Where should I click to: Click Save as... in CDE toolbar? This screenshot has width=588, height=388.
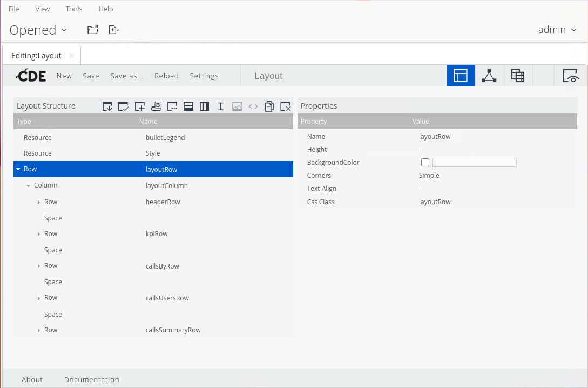coord(127,76)
